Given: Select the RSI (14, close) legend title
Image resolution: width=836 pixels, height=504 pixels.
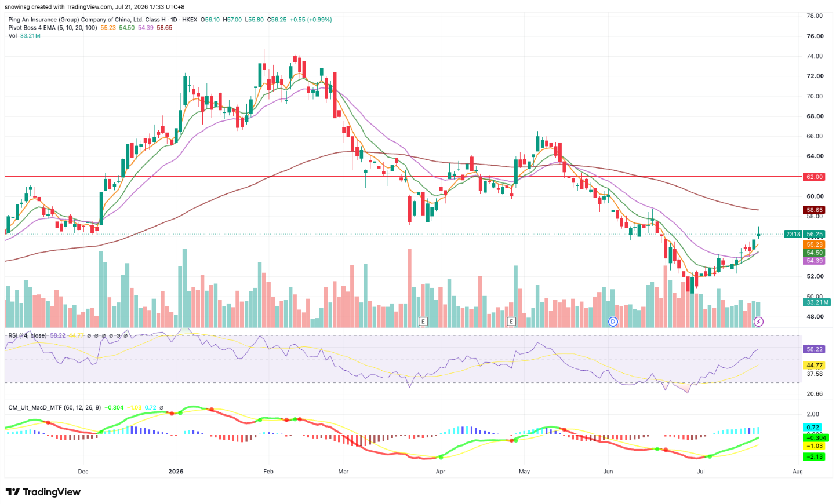Looking at the screenshot, I should pos(27,335).
